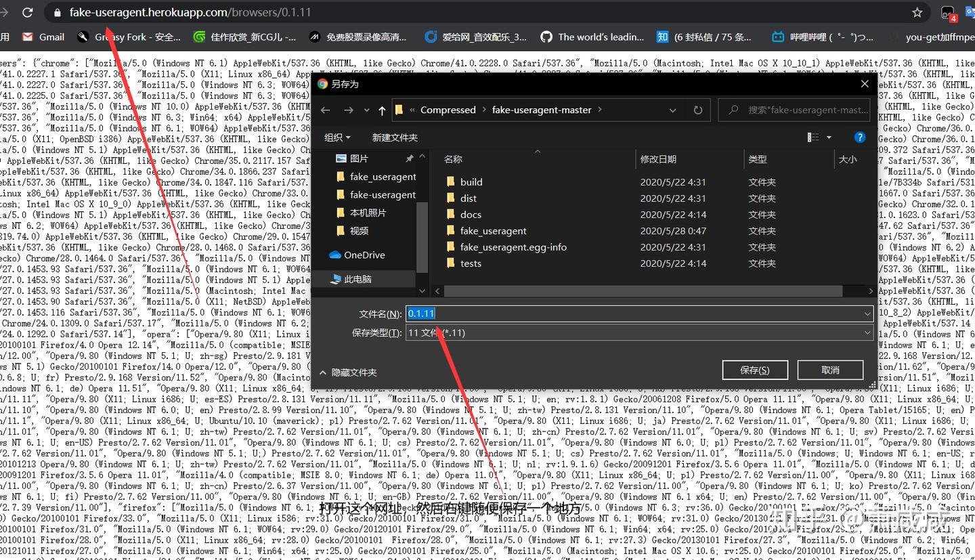This screenshot has width=975, height=560.
Task: Click the blue Help question mark icon
Action: [x=859, y=137]
